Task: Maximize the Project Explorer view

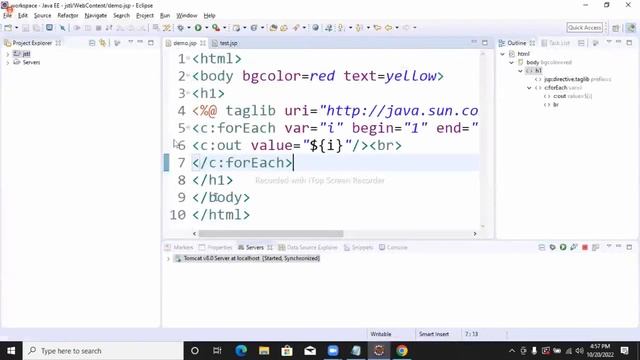Action: pyautogui.click(x=151, y=42)
